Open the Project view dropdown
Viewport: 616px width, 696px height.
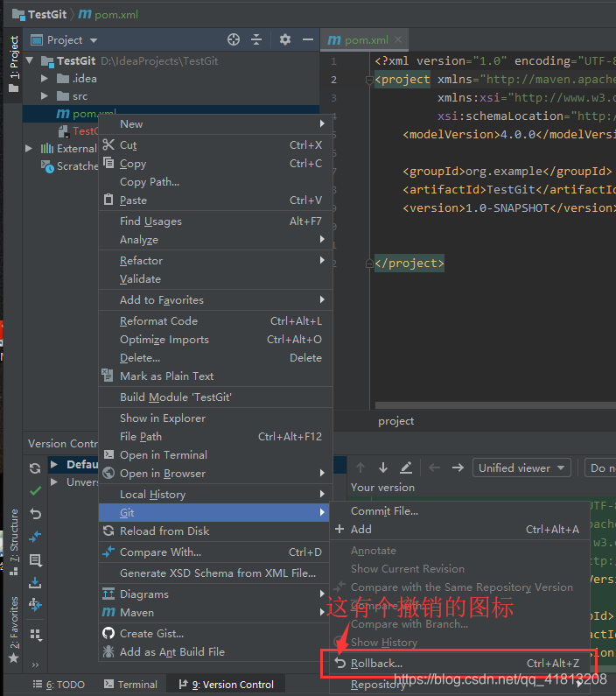(93, 40)
